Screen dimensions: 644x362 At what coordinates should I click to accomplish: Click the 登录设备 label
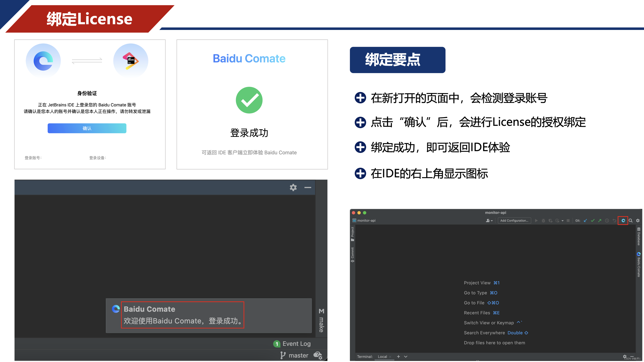98,158
